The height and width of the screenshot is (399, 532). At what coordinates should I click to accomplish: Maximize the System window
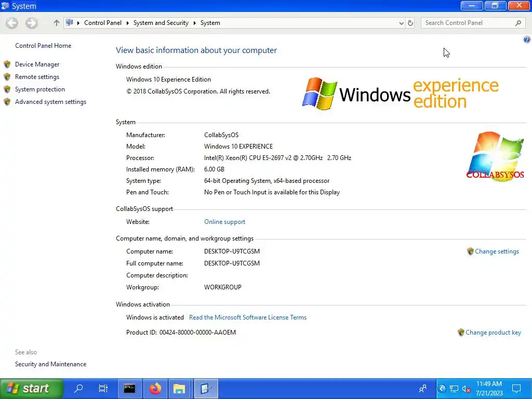495,5
